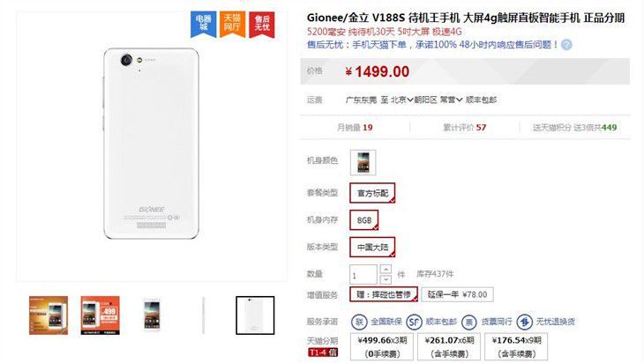The height and width of the screenshot is (363, 644).
Task: Open the 累计评价 57 reviews tab
Action: coord(464,128)
